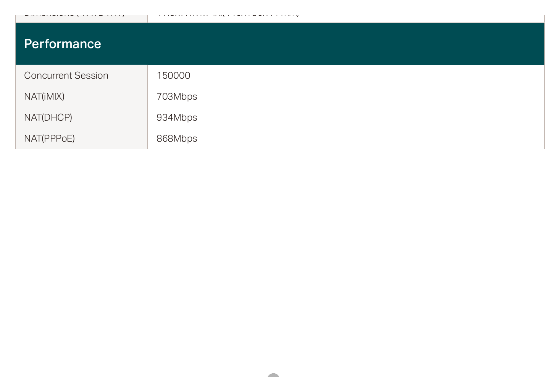Click the Performance section header
Viewport: 560px width, 392px height.
pyautogui.click(x=280, y=44)
